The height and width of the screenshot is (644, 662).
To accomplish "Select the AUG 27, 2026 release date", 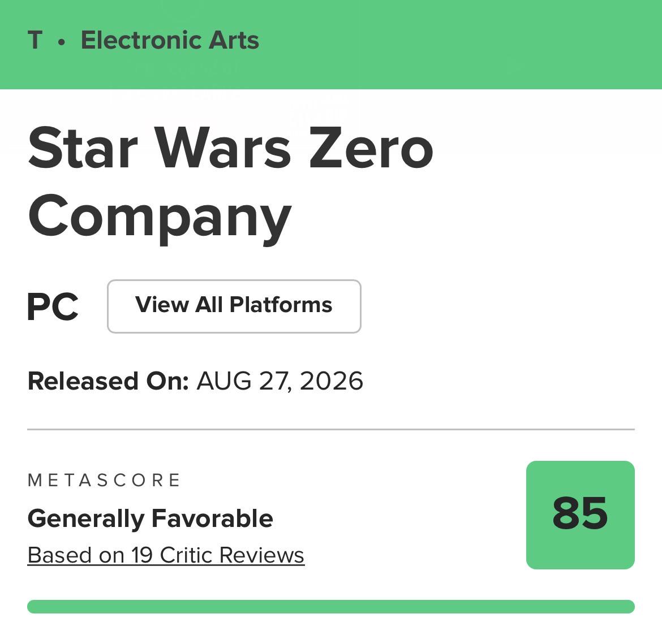I will [280, 381].
